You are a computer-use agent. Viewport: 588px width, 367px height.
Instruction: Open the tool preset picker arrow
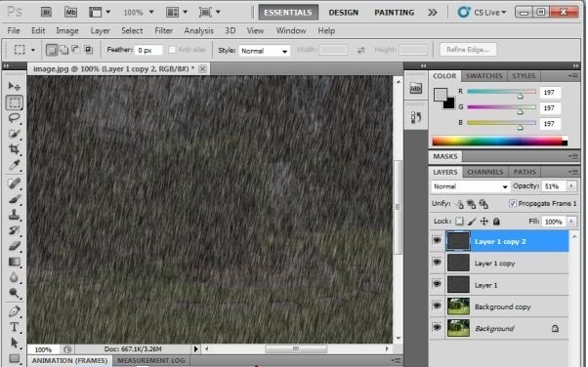pos(33,50)
